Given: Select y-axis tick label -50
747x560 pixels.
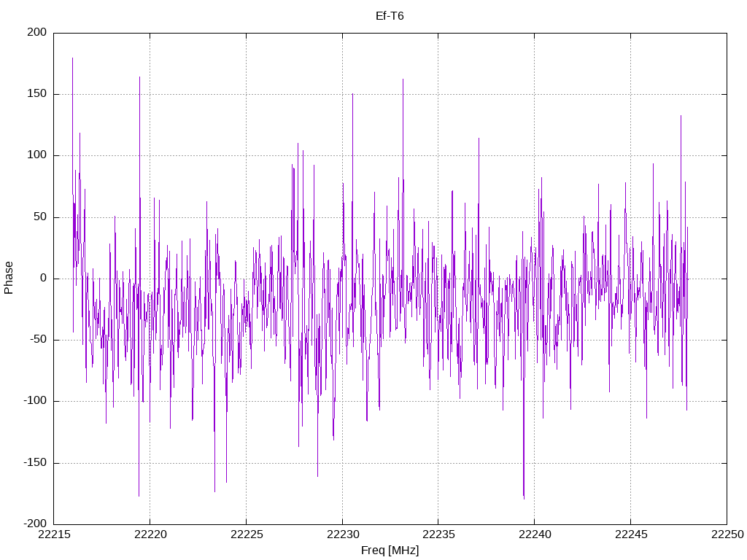Looking at the screenshot, I should pyautogui.click(x=38, y=340).
